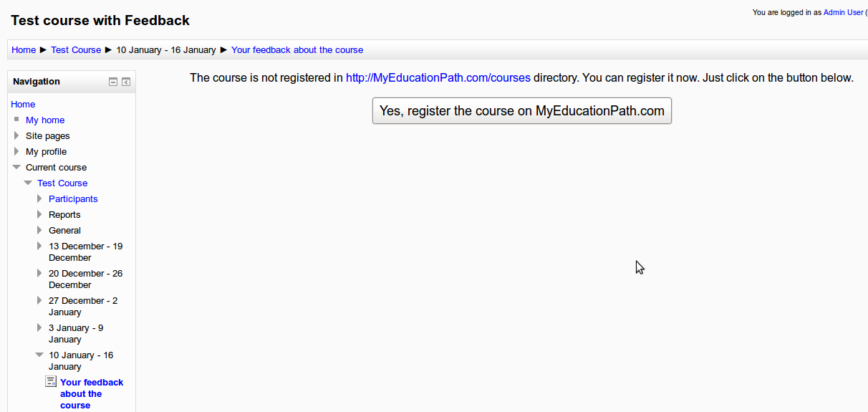
Task: Dock the Navigation block to the side
Action: tap(126, 82)
